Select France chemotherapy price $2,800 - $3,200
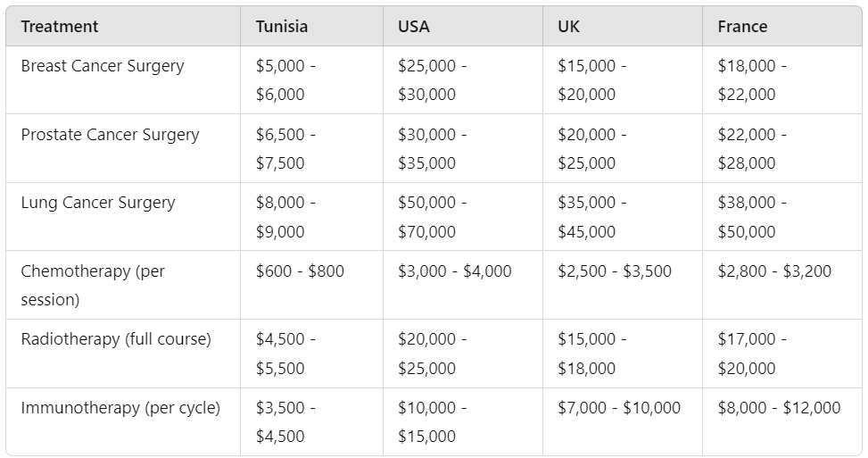The width and height of the screenshot is (868, 458). [774, 271]
